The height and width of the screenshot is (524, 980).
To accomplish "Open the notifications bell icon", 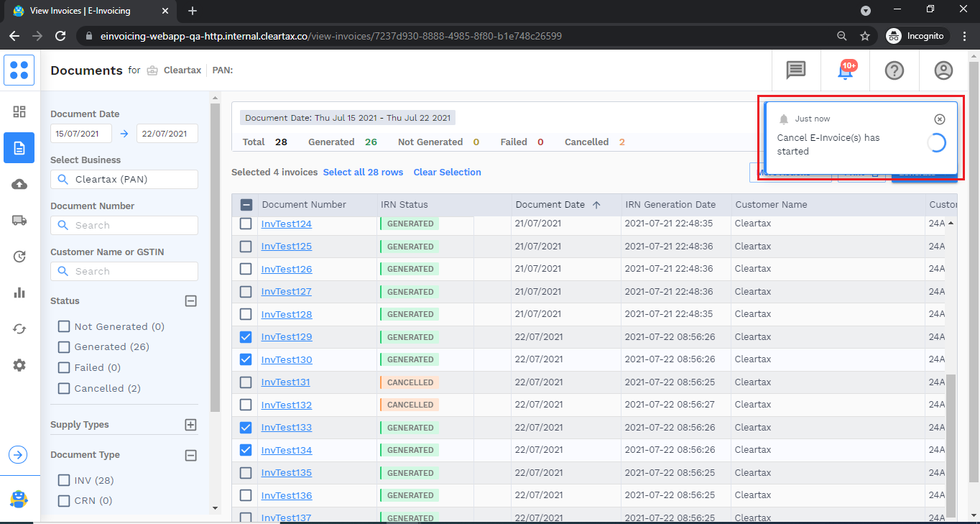I will coord(845,70).
